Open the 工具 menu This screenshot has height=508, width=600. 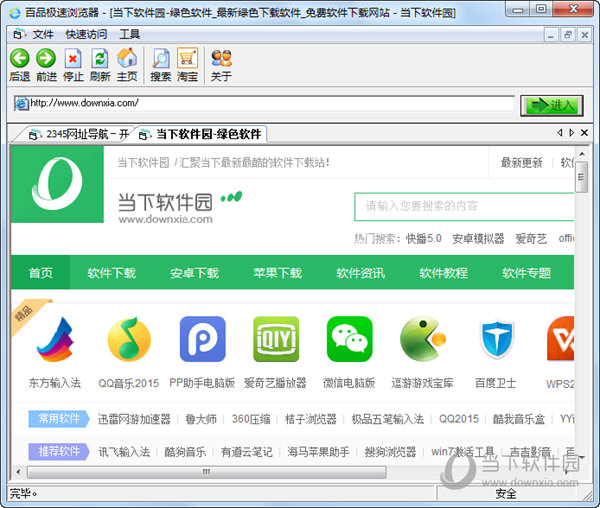(130, 34)
